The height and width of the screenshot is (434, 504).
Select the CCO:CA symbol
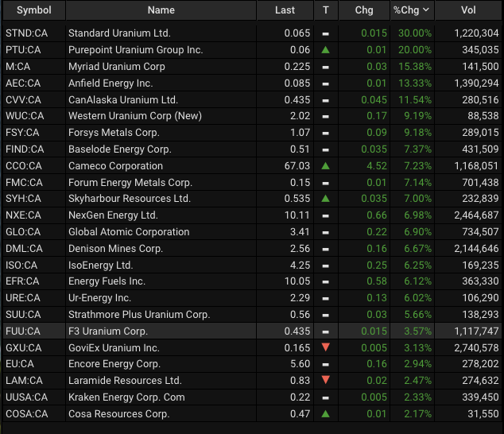click(x=24, y=166)
